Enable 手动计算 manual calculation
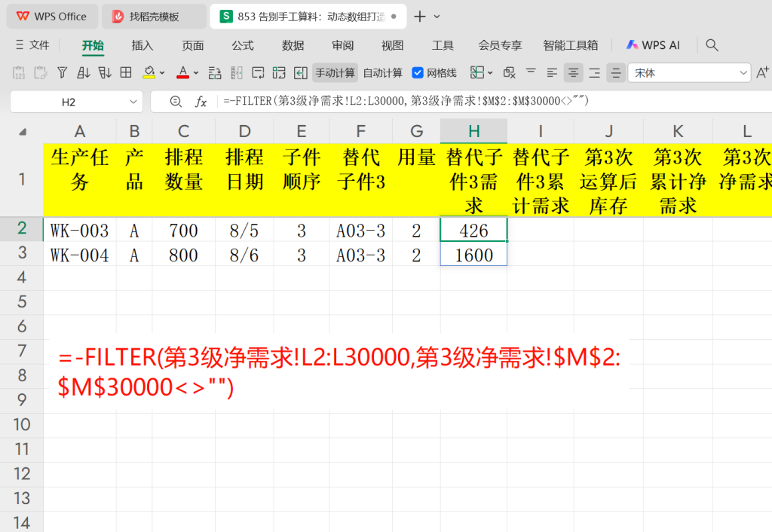The width and height of the screenshot is (772, 532). (335, 73)
